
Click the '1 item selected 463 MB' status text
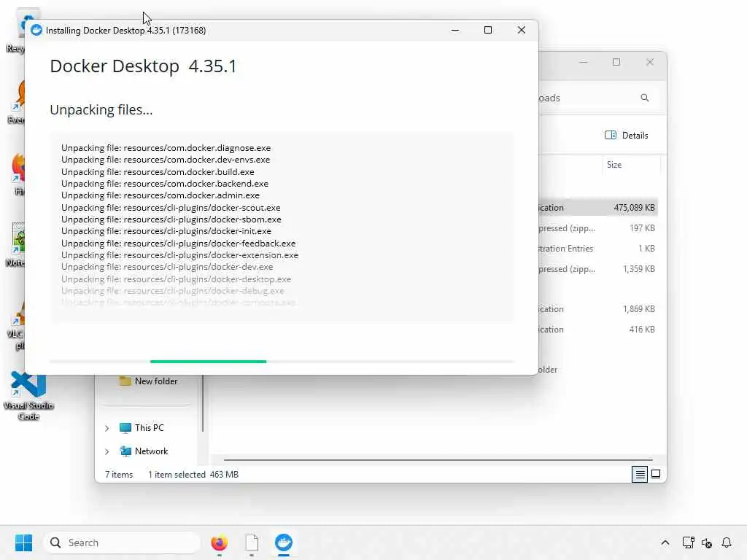[193, 474]
